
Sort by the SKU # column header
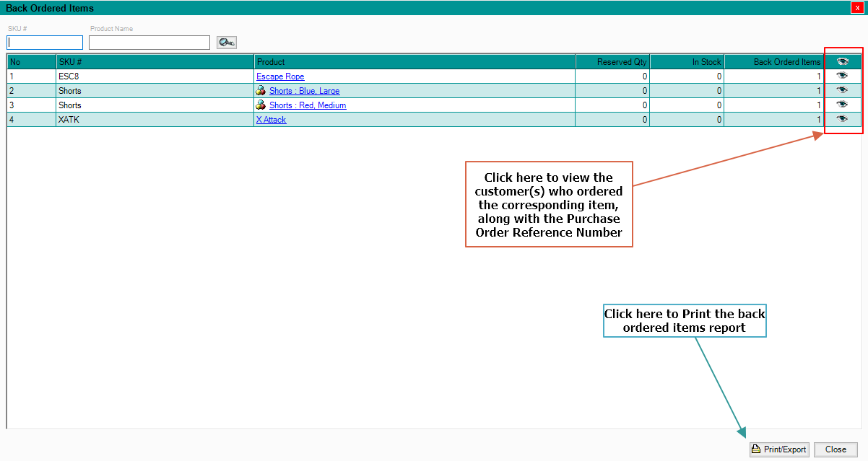[155, 62]
